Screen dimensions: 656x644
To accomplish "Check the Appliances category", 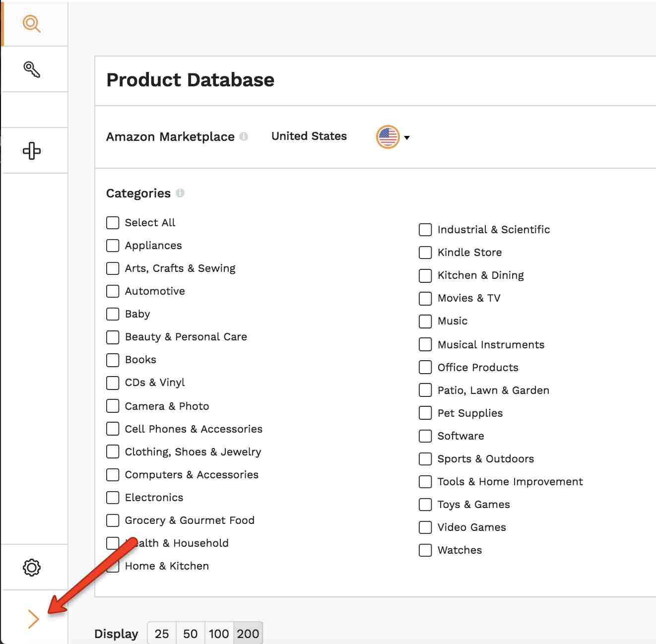I will point(113,246).
